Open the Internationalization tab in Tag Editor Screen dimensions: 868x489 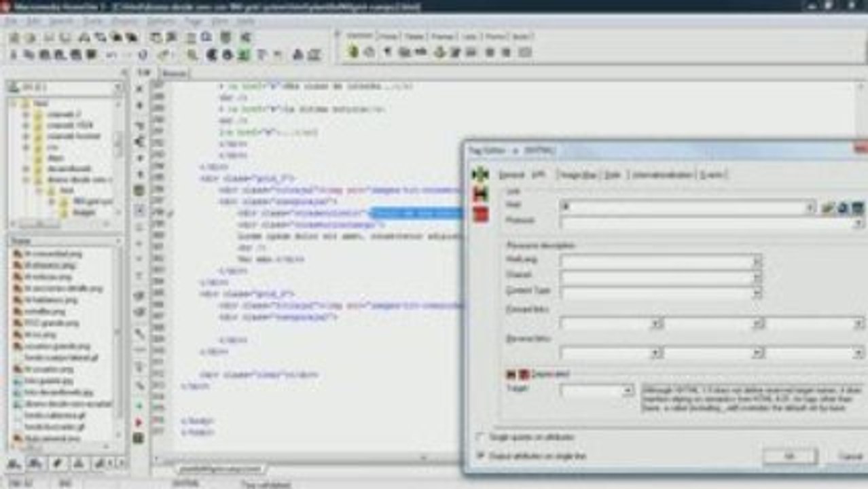663,175
